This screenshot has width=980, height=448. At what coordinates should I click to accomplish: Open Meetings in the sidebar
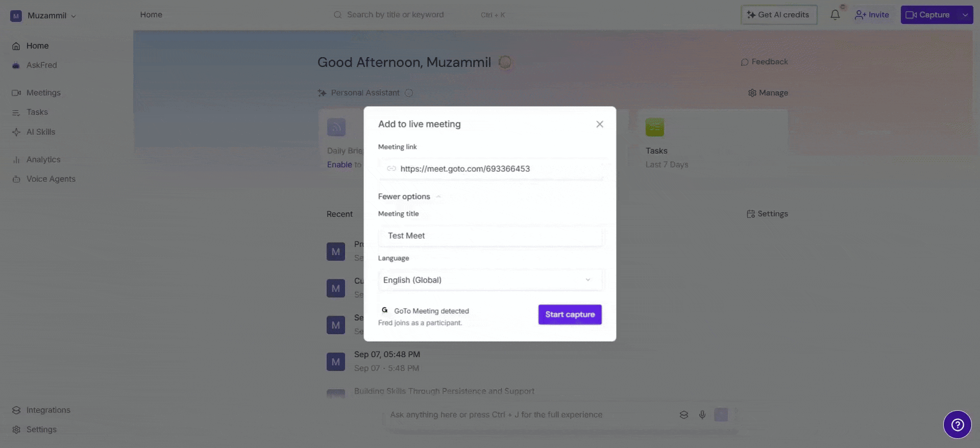click(x=36, y=93)
